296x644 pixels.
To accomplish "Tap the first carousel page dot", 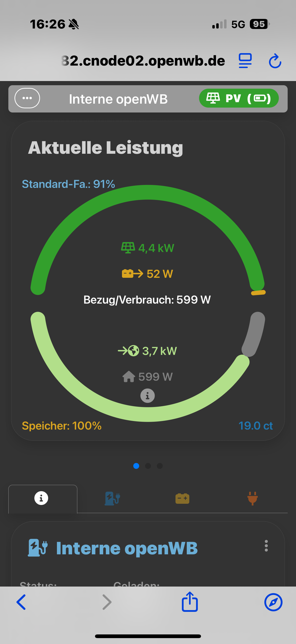I will click(136, 466).
